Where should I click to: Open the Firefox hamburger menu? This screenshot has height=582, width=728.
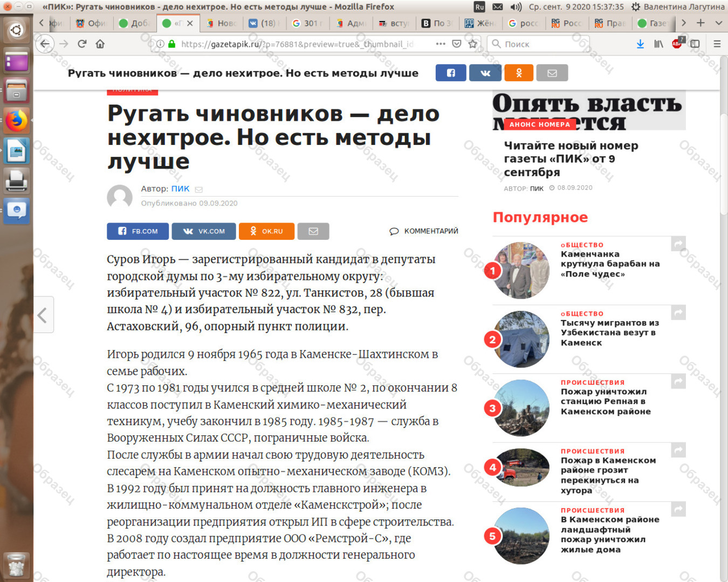click(x=717, y=44)
